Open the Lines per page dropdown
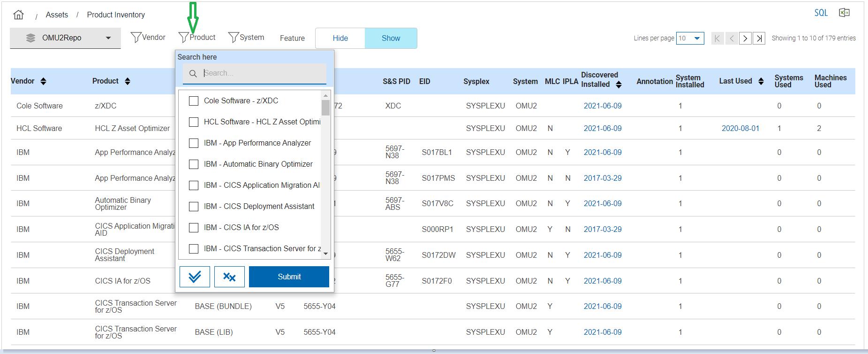The height and width of the screenshot is (354, 868). tap(690, 38)
